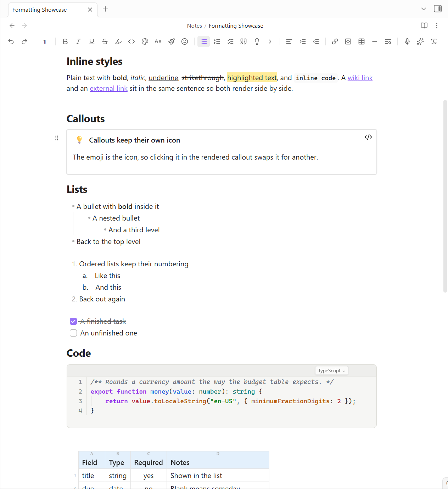Navigate forward in history
This screenshot has height=489, width=448.
(24, 26)
